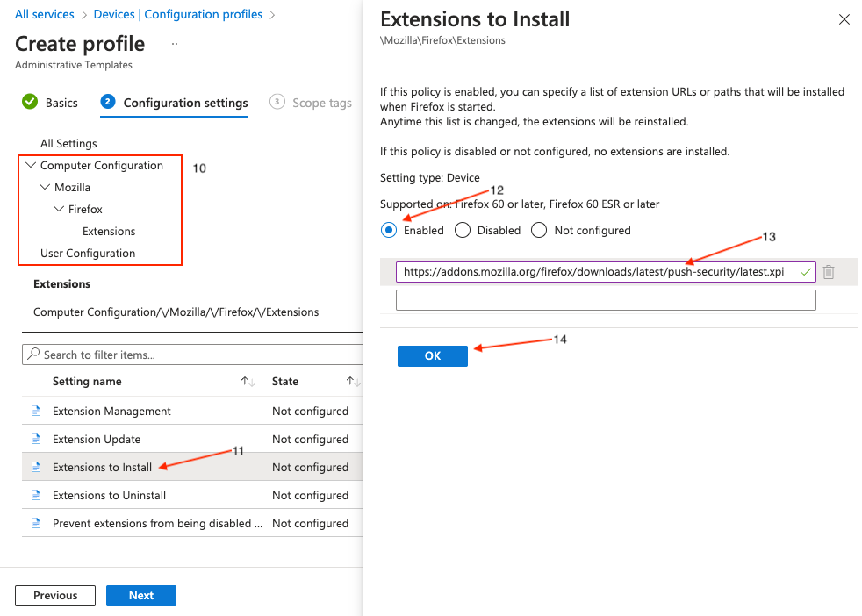Click the search magnifier icon in filter box
The height and width of the screenshot is (616, 862).
point(33,354)
